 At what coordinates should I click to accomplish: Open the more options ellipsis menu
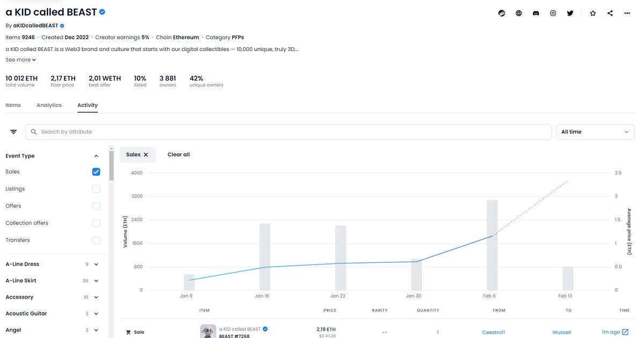click(x=627, y=12)
